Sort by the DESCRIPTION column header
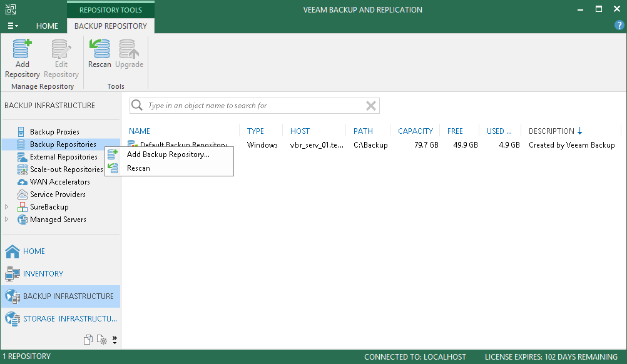The height and width of the screenshot is (364, 627). point(551,131)
